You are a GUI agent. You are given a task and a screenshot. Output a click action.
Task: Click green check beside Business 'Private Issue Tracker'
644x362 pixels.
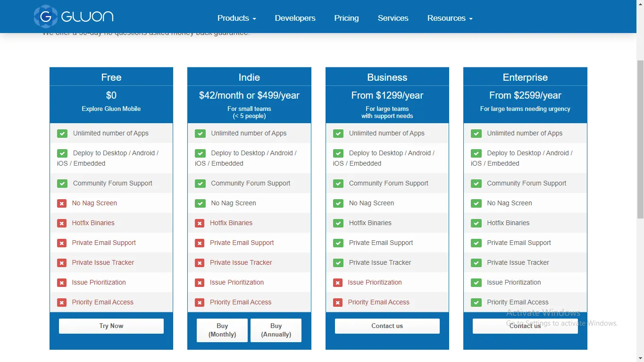(x=338, y=263)
